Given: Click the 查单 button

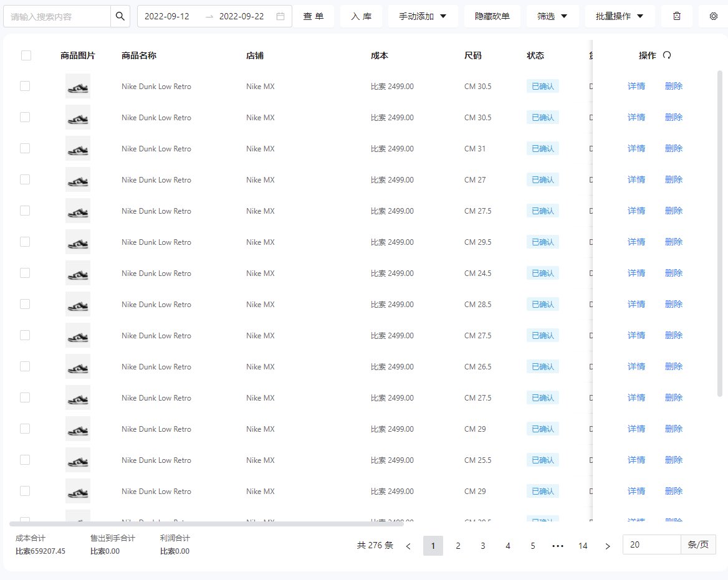Looking at the screenshot, I should pos(314,16).
